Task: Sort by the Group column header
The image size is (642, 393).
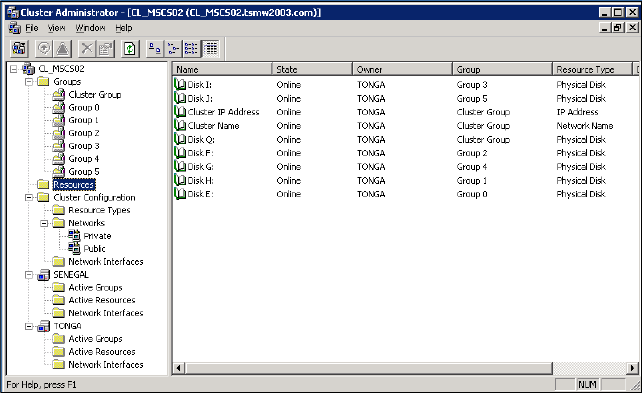Action: 502,69
